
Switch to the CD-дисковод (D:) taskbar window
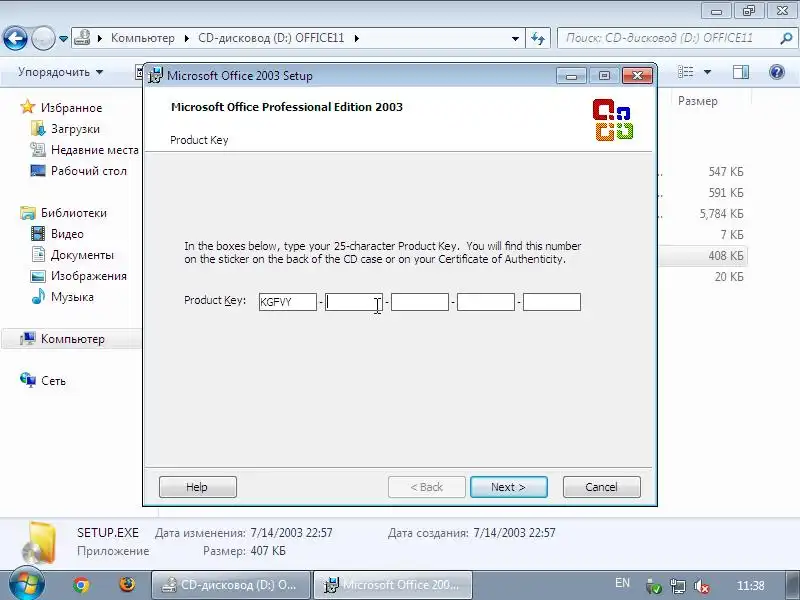(x=231, y=585)
